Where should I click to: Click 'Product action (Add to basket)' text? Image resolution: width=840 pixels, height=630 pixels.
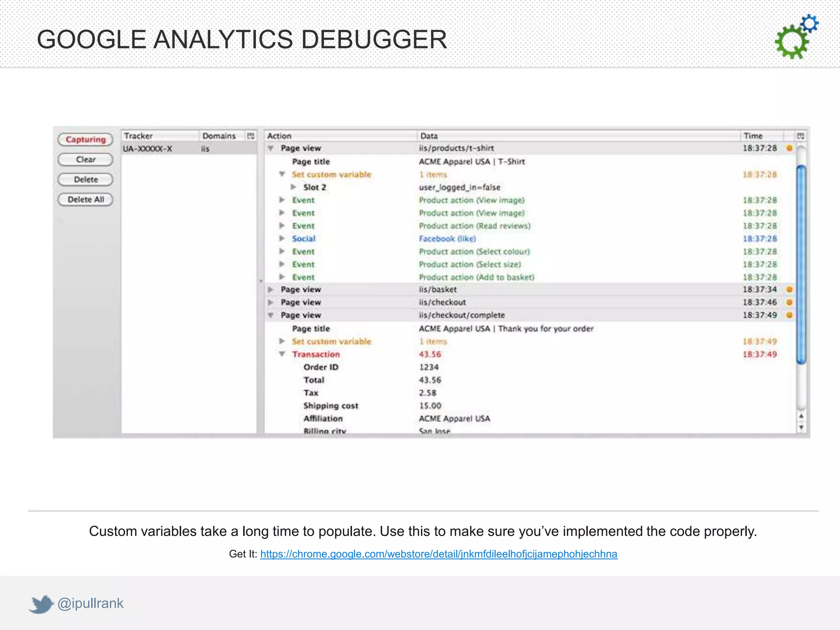coord(477,277)
